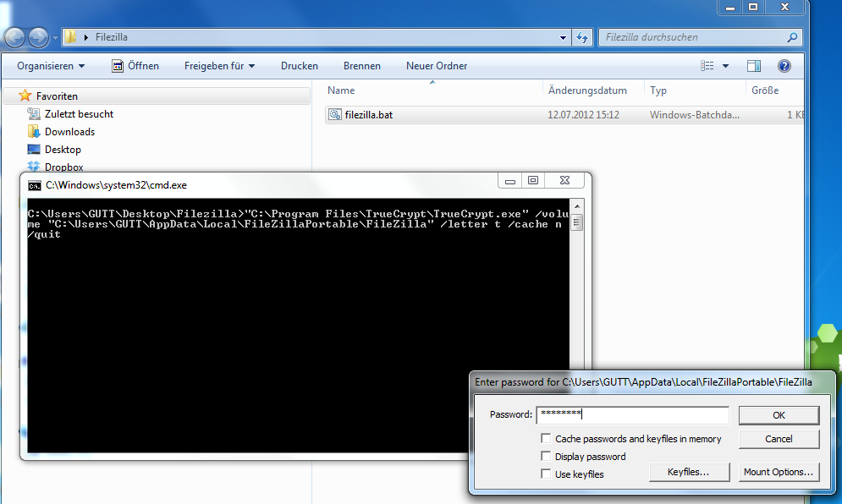The height and width of the screenshot is (504, 842).
Task: Click the change view icon
Action: coord(707,66)
